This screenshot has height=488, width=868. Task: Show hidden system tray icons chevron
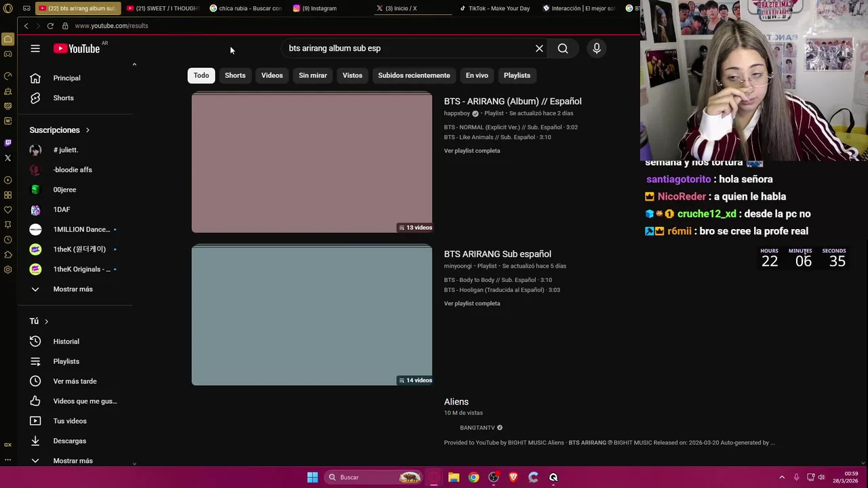[782, 477]
